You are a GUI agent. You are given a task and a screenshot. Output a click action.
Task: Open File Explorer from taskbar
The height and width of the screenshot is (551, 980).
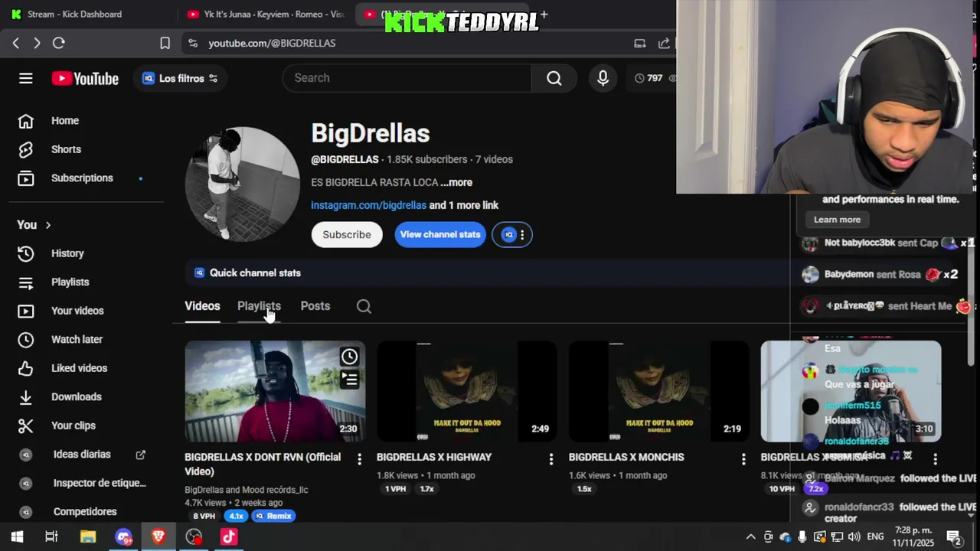point(88,536)
